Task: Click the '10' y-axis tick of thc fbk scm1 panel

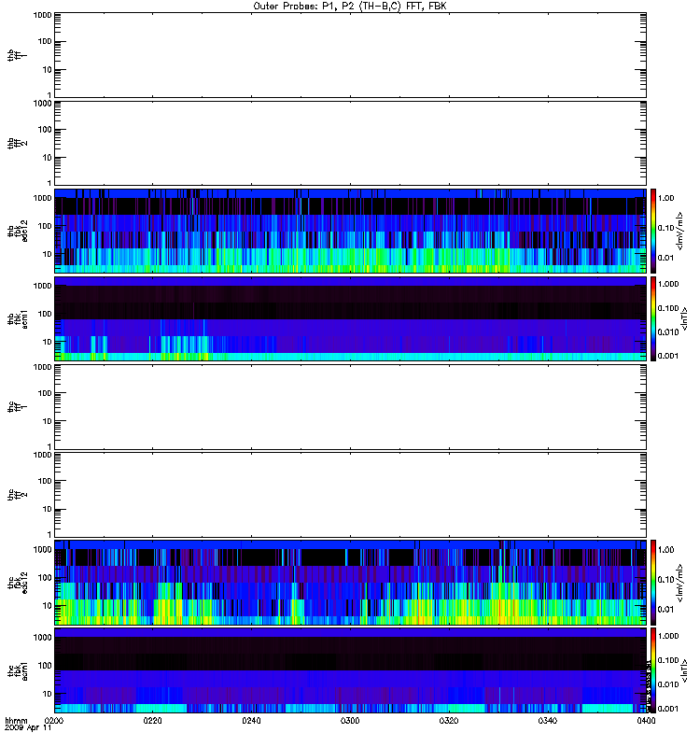Action: 48,694
